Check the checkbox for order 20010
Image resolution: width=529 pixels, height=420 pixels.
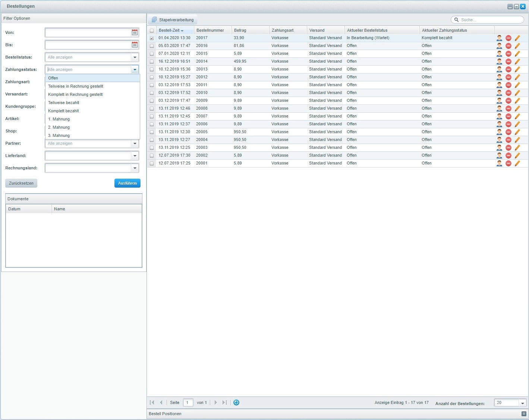(x=152, y=93)
